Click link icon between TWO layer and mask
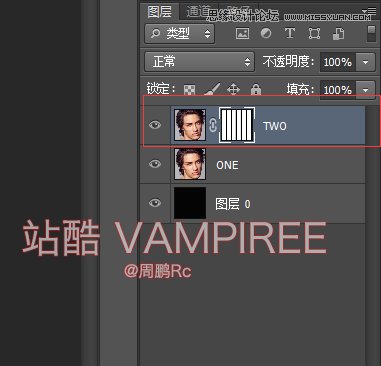Viewport: 381px width, 366px height. click(213, 125)
